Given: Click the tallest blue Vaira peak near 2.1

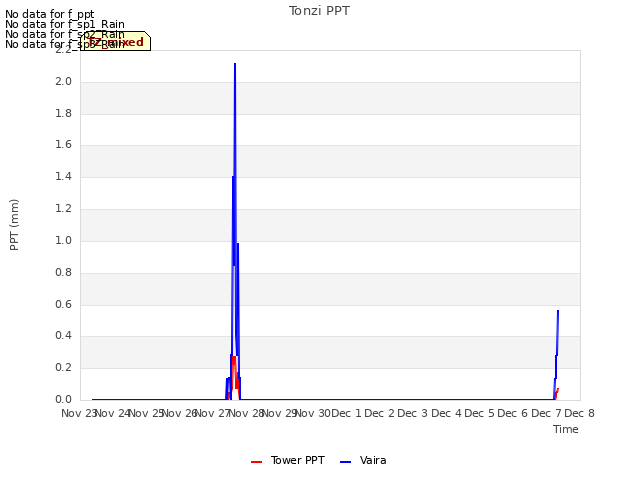Looking at the screenshot, I should tap(235, 64).
